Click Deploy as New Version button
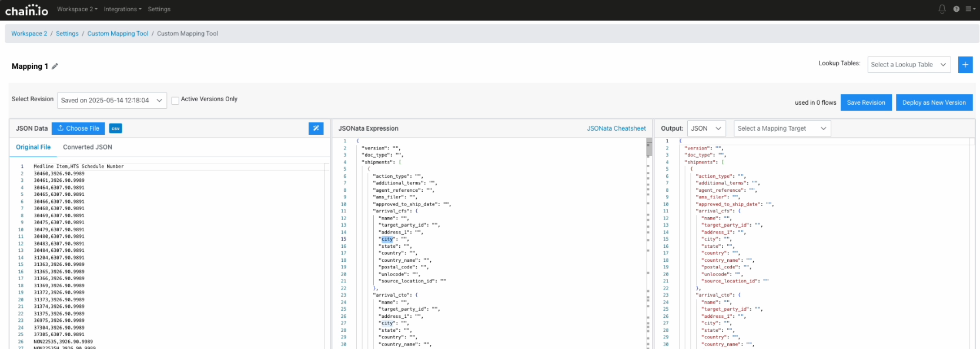This screenshot has width=980, height=349. [934, 102]
